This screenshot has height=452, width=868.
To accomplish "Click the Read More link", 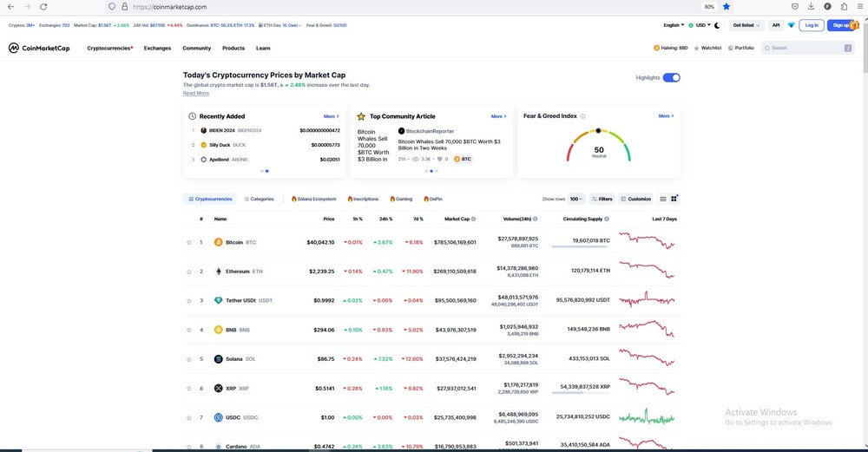I will coord(196,94).
